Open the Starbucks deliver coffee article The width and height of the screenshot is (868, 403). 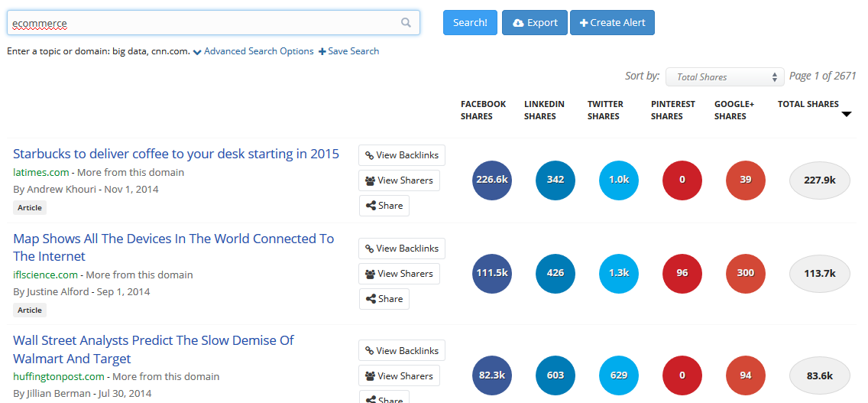click(176, 154)
